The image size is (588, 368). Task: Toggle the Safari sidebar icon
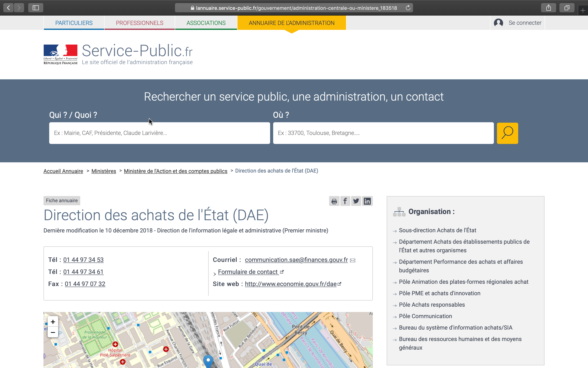pos(36,8)
